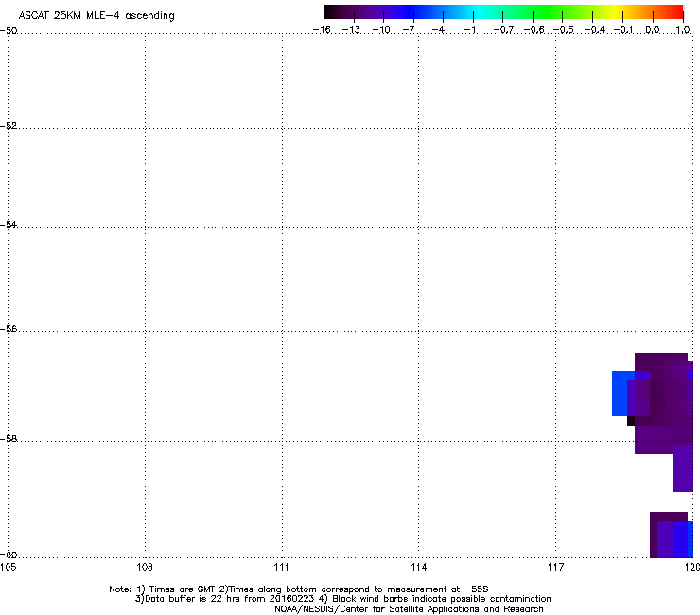Click the colorbar label 1.0
This screenshot has width=700, height=615.
pos(683,30)
